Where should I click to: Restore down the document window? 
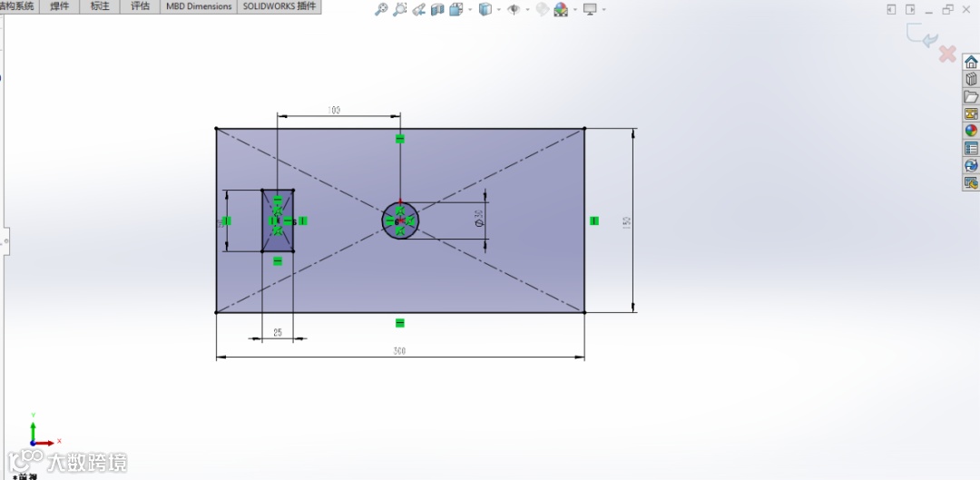click(x=948, y=9)
